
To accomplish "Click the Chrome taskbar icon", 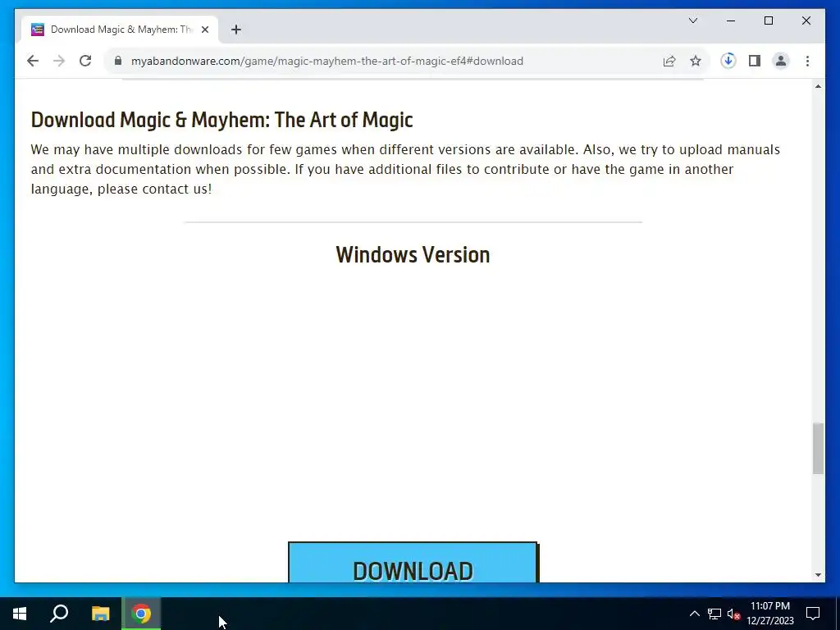I will [x=141, y=614].
